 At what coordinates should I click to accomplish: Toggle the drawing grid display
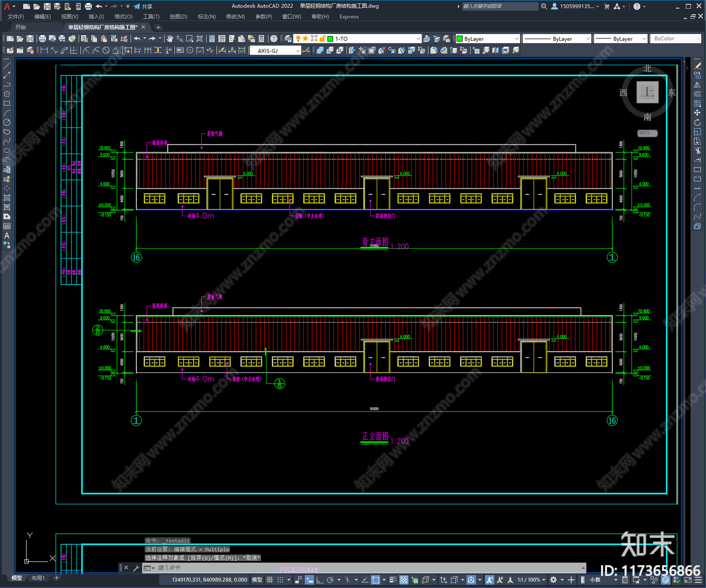pos(270,580)
